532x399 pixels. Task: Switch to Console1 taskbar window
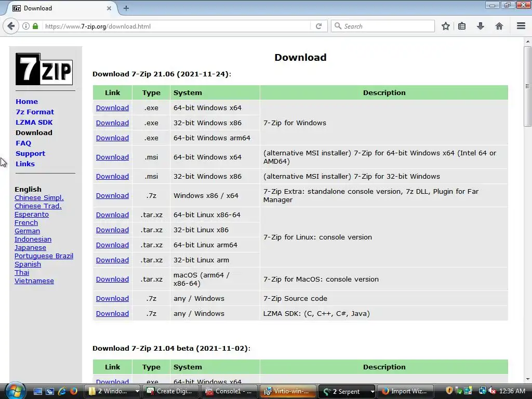click(229, 391)
